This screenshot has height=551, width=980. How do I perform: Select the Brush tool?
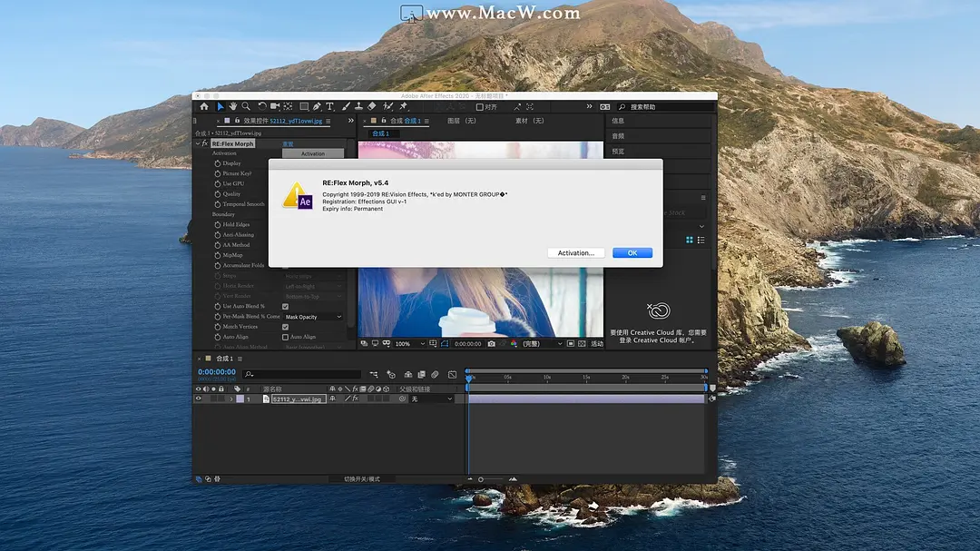click(347, 106)
